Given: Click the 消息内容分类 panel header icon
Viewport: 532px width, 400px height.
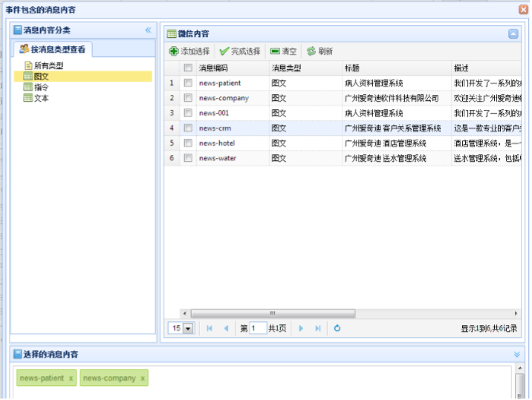Looking at the screenshot, I should pos(18,30).
